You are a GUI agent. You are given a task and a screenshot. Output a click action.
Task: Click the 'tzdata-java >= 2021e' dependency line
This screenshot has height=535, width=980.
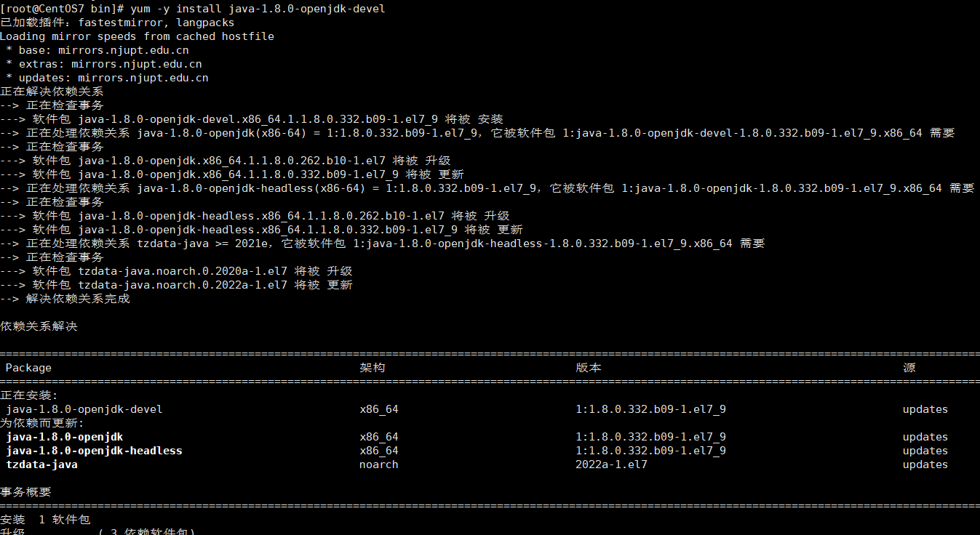(x=383, y=244)
